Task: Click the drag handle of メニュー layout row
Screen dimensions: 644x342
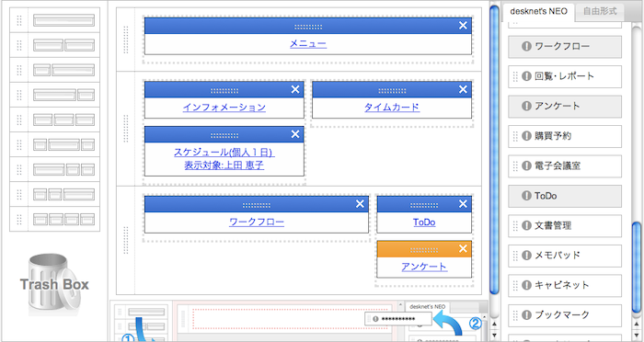Action: coord(126,40)
